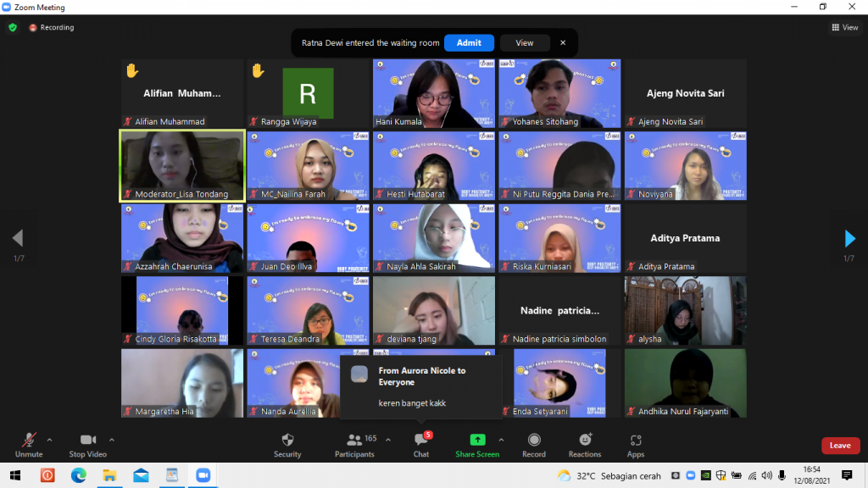Open the Security shield icon
Screen dimensions: 868x488
point(287,440)
